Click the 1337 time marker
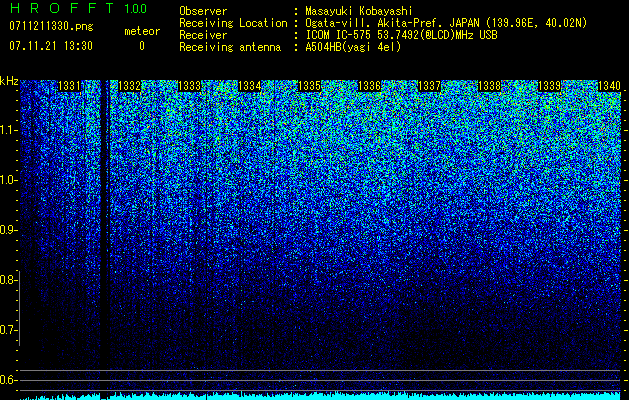Viewport: 629px width, 400px height. click(429, 86)
